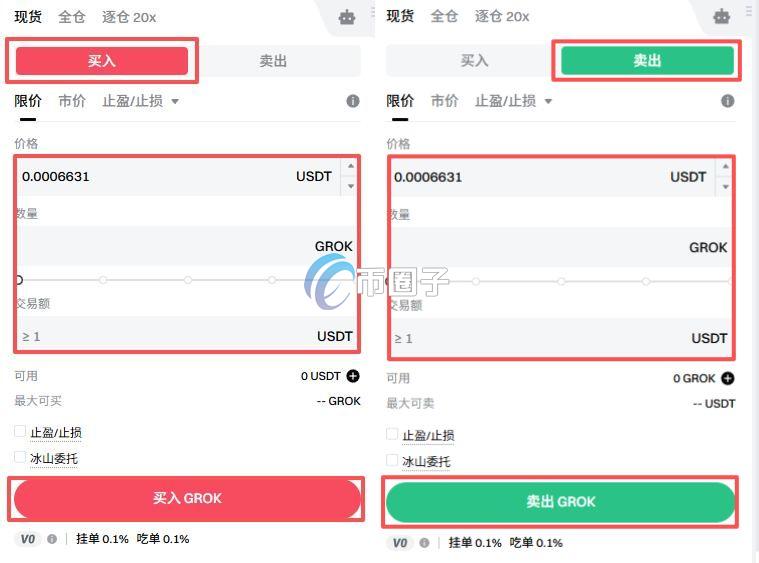
Task: Add USDT funds via plus icon
Action: pos(353,376)
